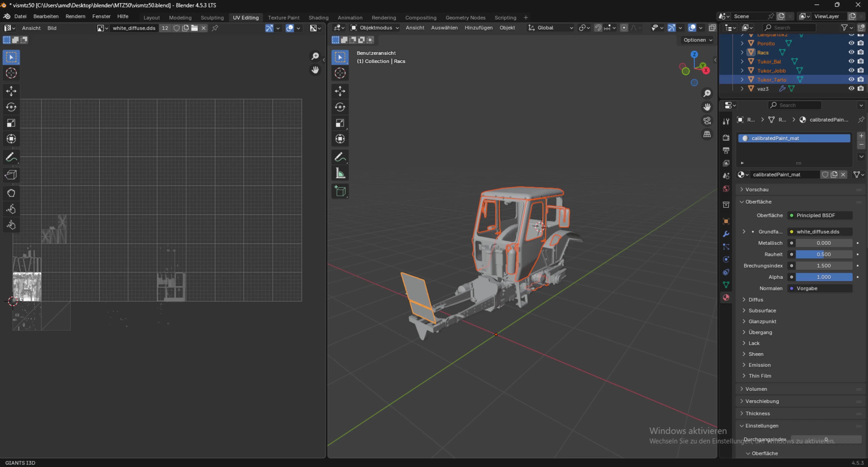Click the open image folder icon in UV header
868x467 pixels.
point(194,28)
